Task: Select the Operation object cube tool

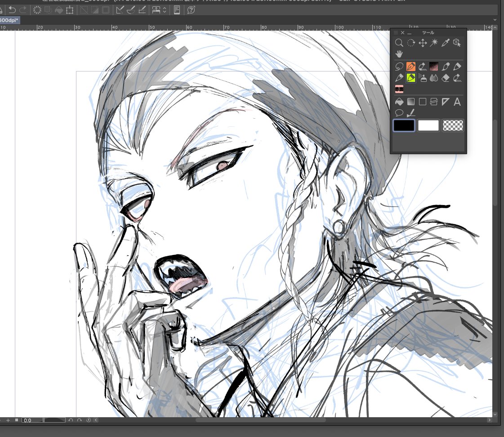Action: tap(457, 43)
